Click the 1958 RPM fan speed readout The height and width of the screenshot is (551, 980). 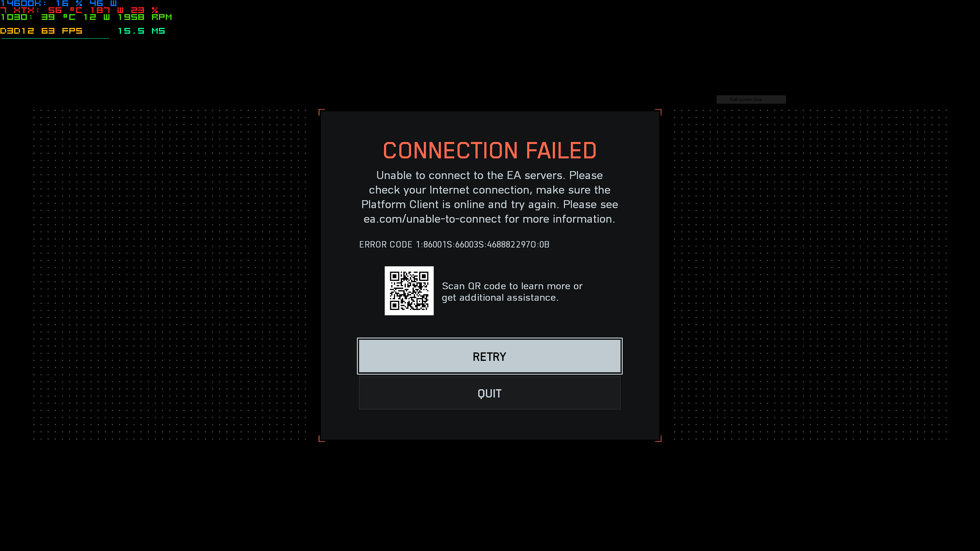145,17
